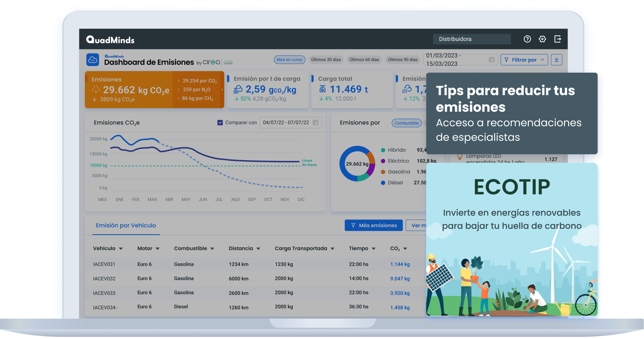Open the Vehículo column sort arrow
Screen dimensions: 644x339
121,249
